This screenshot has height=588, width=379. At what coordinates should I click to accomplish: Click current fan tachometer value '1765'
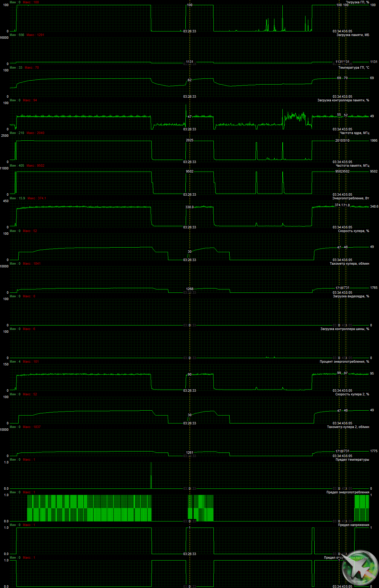click(x=374, y=288)
